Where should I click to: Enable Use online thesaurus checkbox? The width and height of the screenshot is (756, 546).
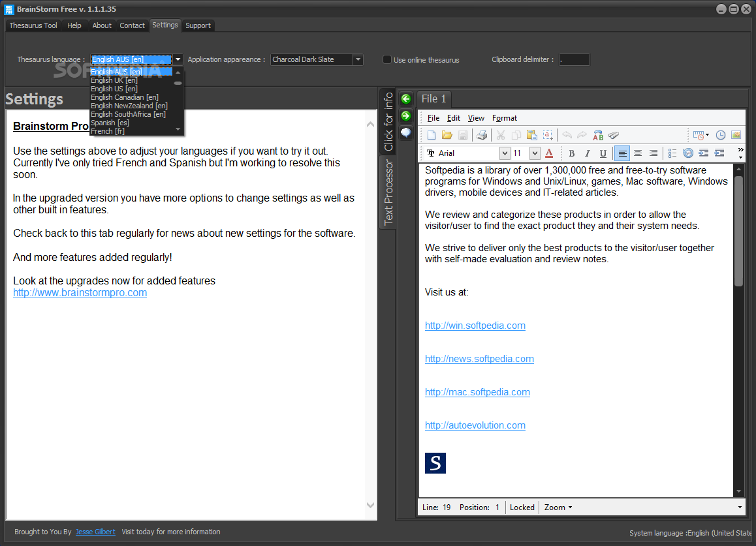pos(386,59)
